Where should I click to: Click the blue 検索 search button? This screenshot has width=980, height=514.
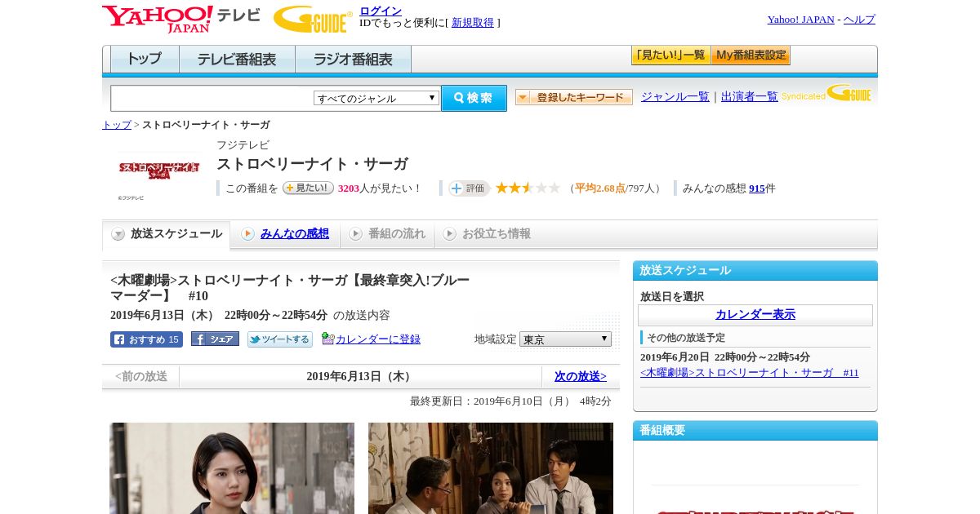(474, 98)
